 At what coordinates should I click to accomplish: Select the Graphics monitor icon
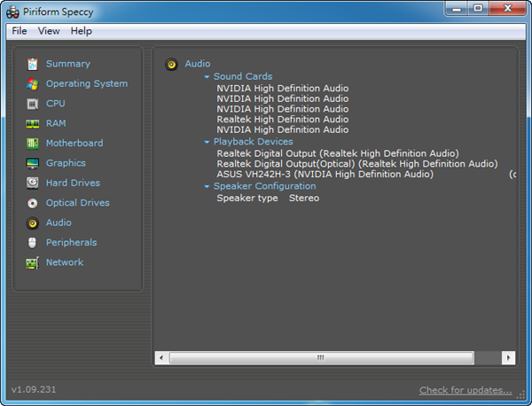(33, 163)
